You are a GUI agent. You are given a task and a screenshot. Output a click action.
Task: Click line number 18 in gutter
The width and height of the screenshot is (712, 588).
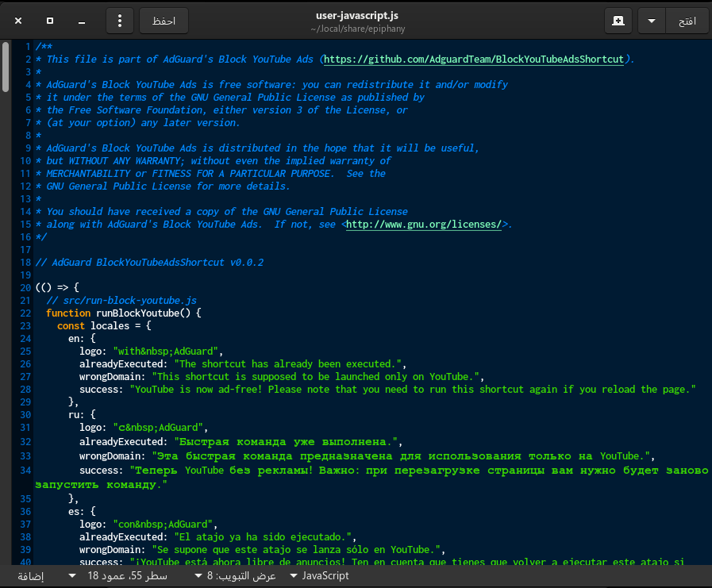click(26, 263)
